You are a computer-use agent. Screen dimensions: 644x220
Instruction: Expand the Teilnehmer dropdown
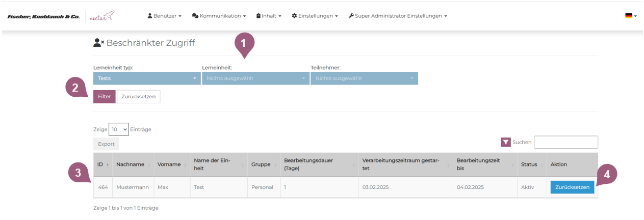point(364,78)
